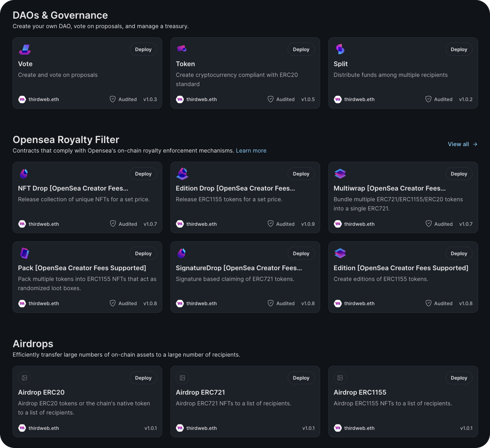Click the SignatureDrop contract icon

point(182,254)
